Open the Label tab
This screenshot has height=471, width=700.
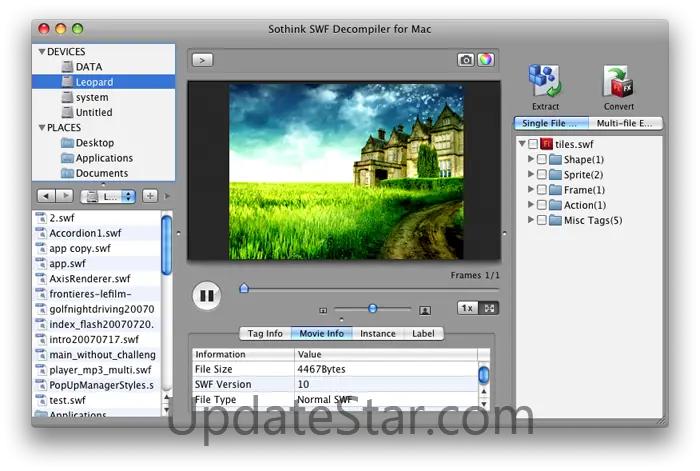[x=423, y=333]
